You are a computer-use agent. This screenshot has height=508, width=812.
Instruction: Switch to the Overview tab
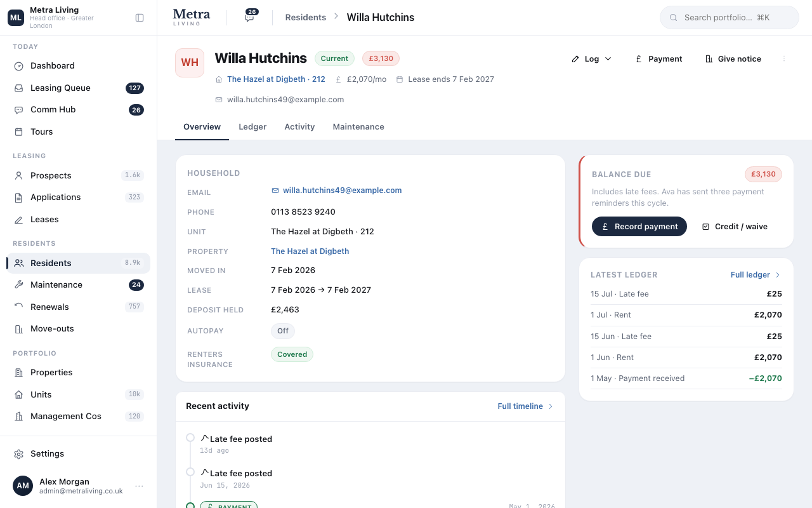click(202, 127)
